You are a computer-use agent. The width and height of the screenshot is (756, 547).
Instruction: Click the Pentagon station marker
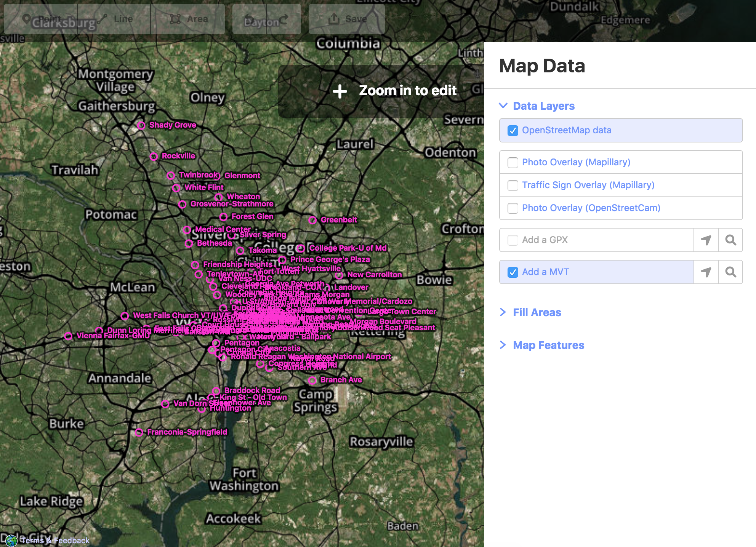(x=216, y=344)
